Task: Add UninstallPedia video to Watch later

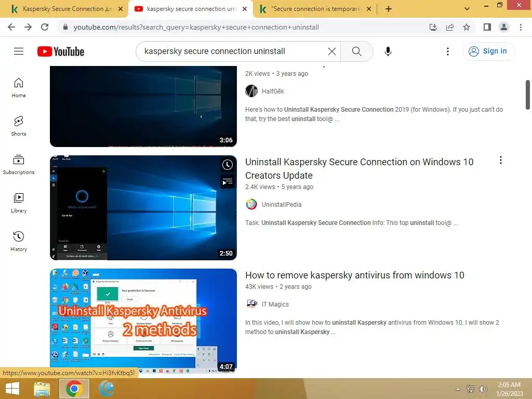Action: tap(228, 165)
